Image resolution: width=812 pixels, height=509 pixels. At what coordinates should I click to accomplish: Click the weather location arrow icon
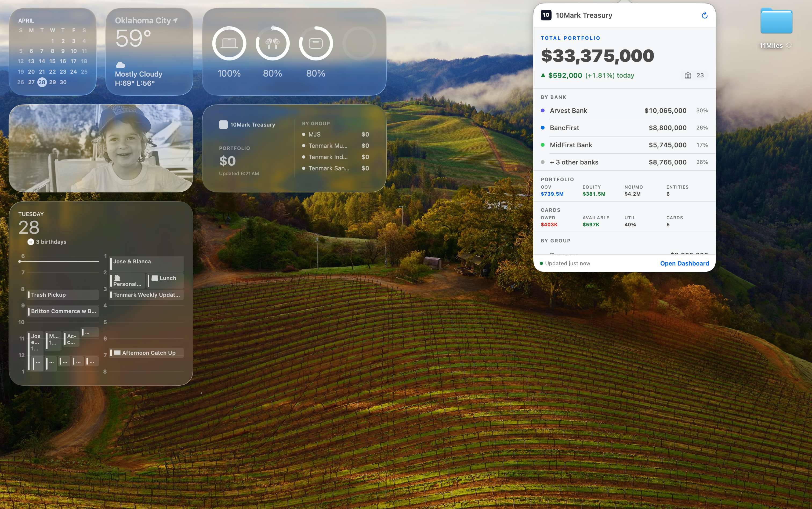175,20
